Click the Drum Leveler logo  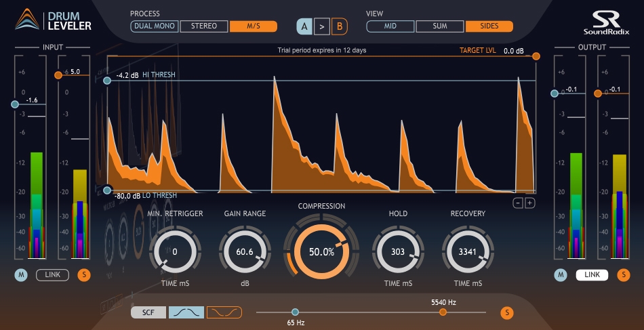pos(53,21)
